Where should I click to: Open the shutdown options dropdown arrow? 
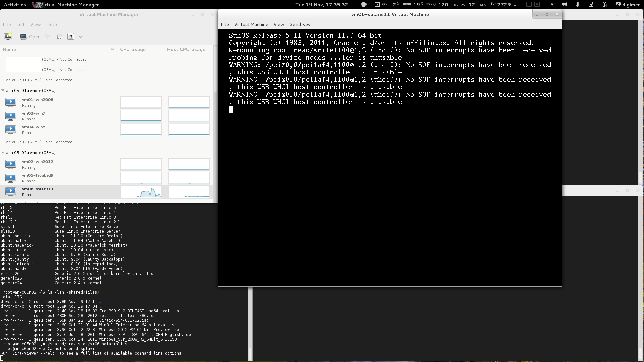[x=80, y=37]
